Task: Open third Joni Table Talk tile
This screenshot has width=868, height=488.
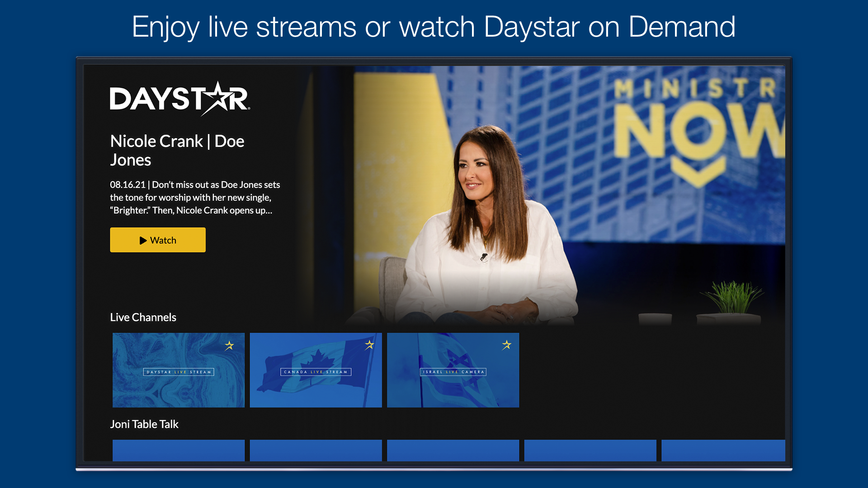Action: pos(453,450)
